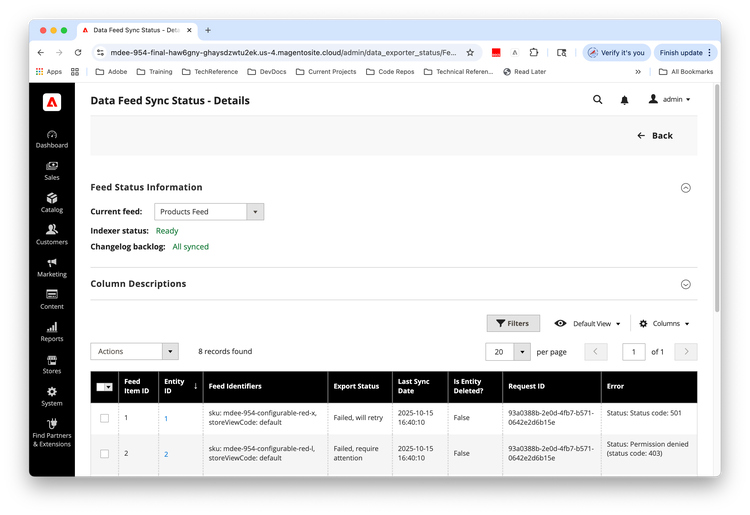
Task: Open the Reports sidebar menu
Action: pos(52,332)
